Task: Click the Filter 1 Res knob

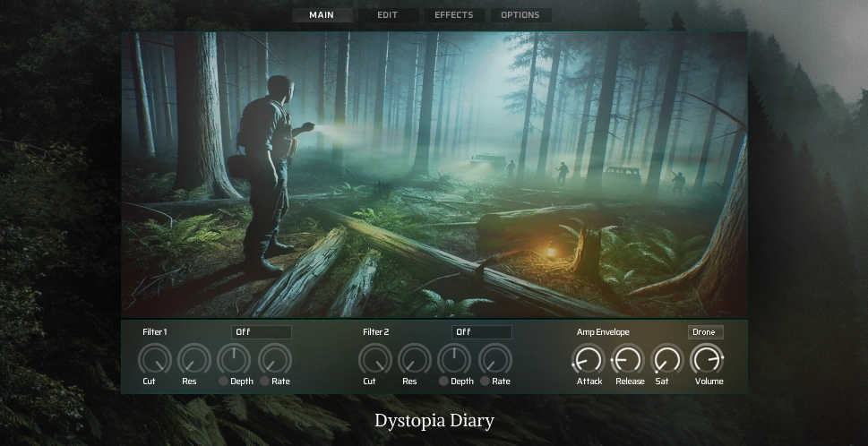Action: point(194,360)
